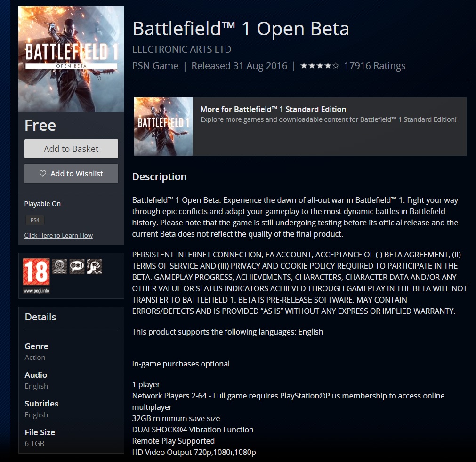
Task: Click the PEGI online gameplay globe icon
Action: point(59,267)
